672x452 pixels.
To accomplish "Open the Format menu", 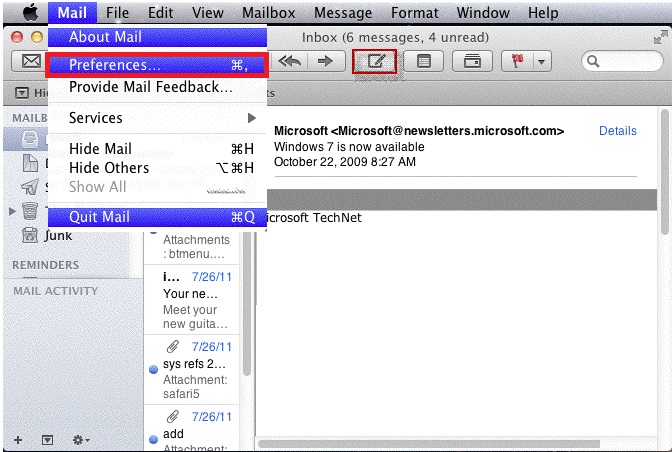I will (414, 12).
